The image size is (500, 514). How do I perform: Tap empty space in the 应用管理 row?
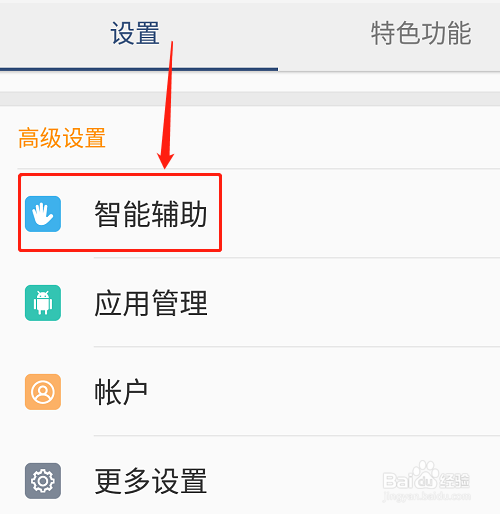(x=353, y=303)
